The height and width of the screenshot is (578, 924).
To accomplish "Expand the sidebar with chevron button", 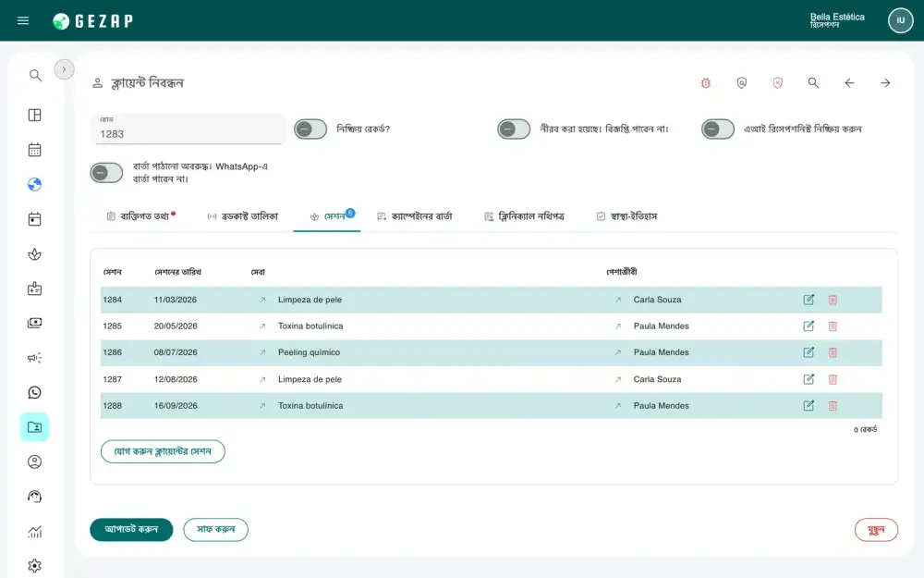I will pos(65,69).
